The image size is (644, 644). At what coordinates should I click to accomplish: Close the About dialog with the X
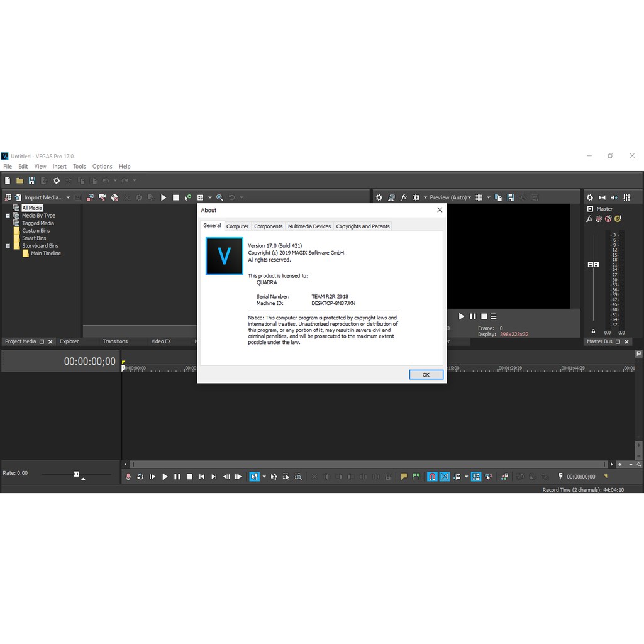coord(440,210)
